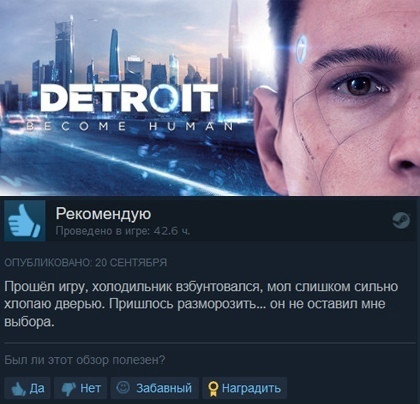420x404 pixels.
Task: Click the Detroit game banner image
Action: (210, 98)
